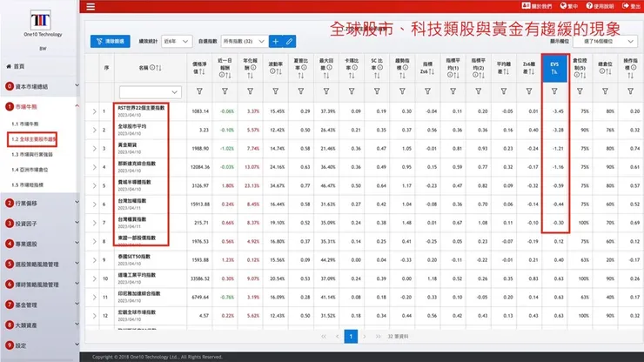Expand 擇時策略風險管理 section 6
This screenshot has height=362, width=644.
pyautogui.click(x=40, y=285)
